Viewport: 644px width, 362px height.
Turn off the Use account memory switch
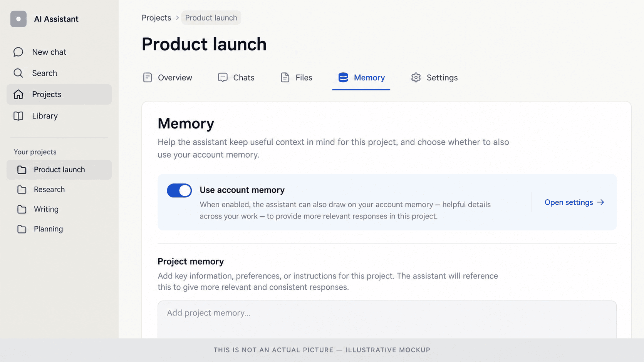tap(179, 190)
